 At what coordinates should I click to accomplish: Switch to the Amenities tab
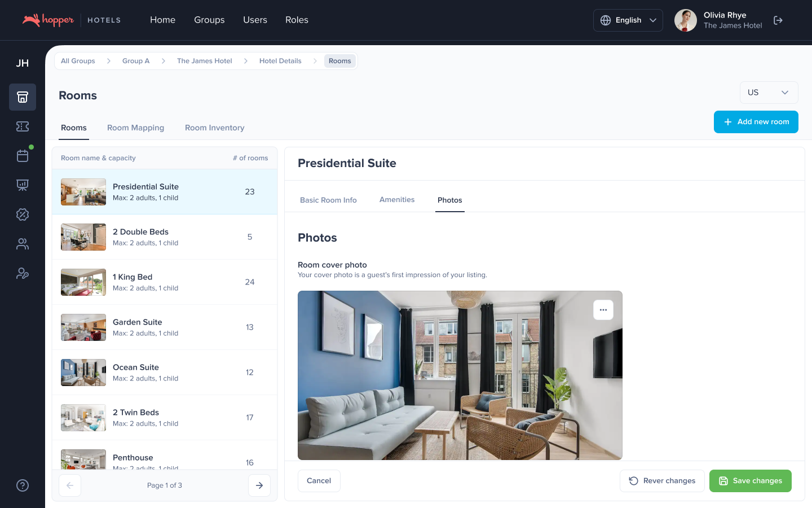click(397, 200)
